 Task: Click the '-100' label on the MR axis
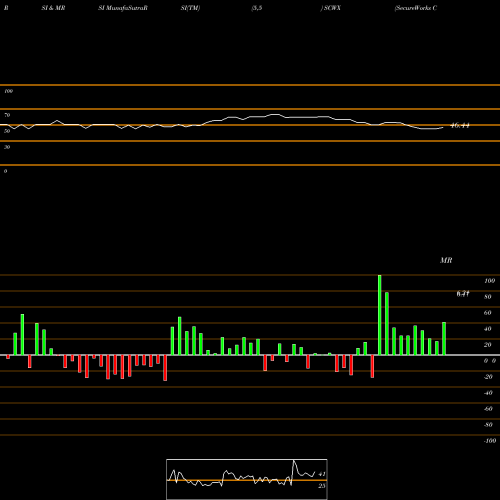(490, 441)
